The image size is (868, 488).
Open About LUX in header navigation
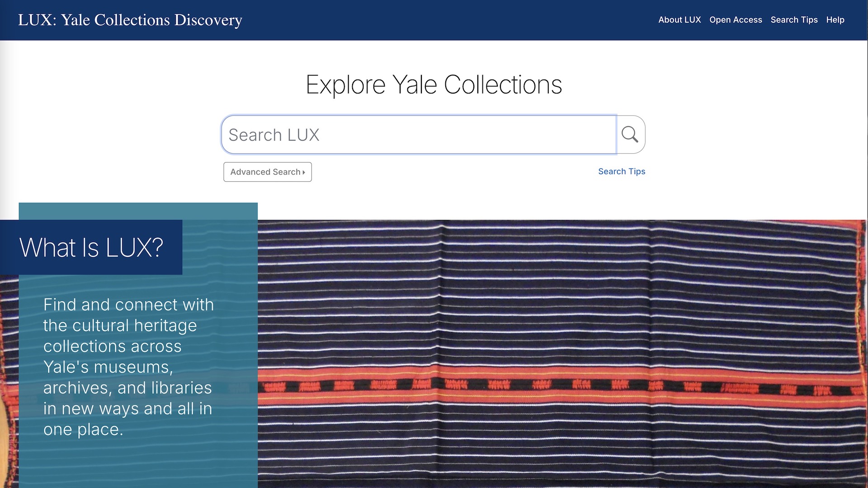coord(679,20)
